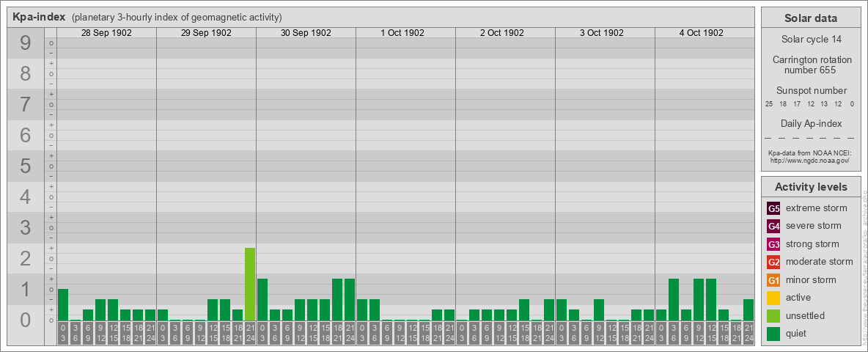Click the Kp scale label '0'
The width and height of the screenshot is (868, 352).
[26, 320]
